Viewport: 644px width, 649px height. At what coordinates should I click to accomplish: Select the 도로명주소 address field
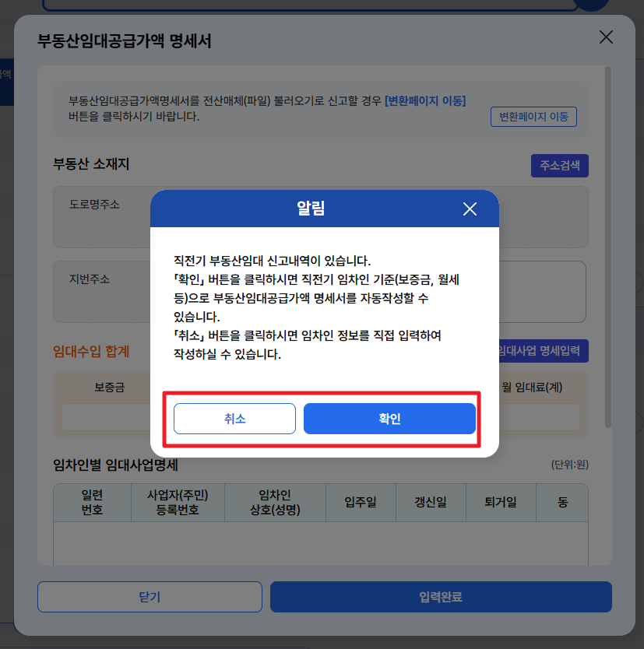(321, 217)
